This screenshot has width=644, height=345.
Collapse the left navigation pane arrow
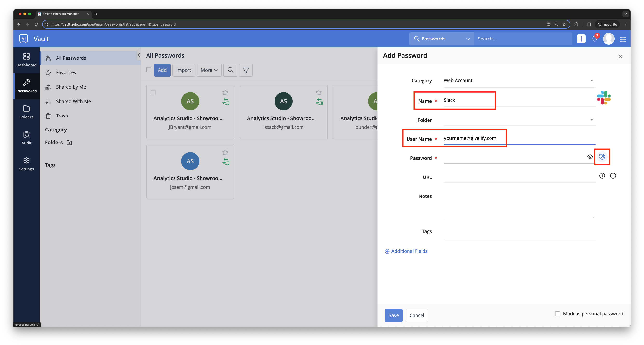click(x=139, y=55)
